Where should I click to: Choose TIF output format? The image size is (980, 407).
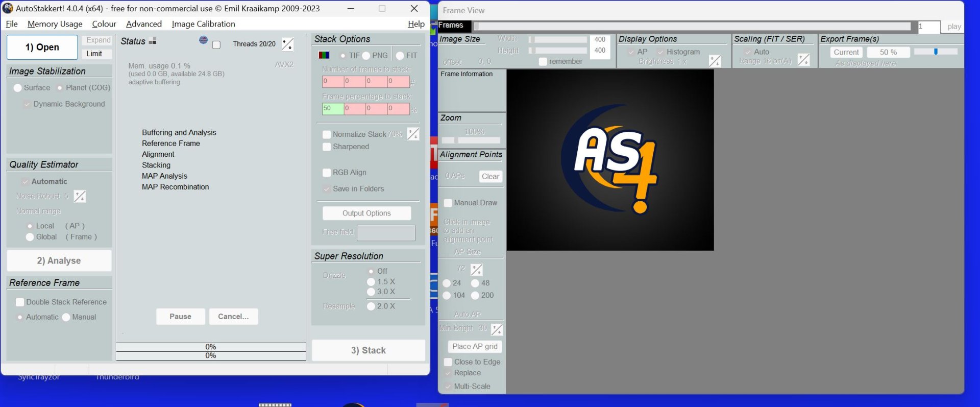point(343,56)
